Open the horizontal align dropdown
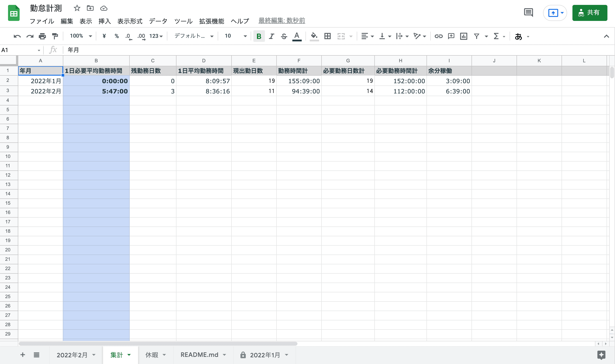 pos(367,36)
